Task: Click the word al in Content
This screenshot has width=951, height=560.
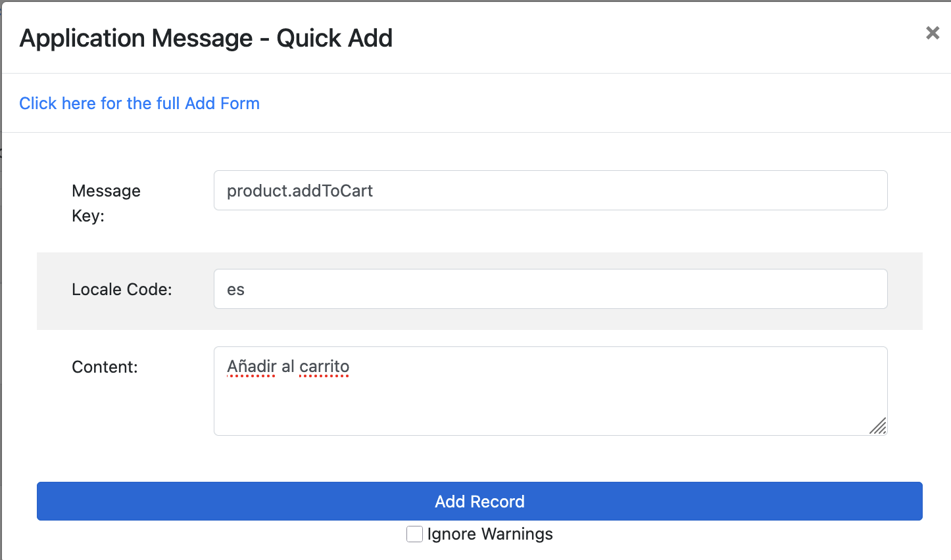Action: [287, 367]
